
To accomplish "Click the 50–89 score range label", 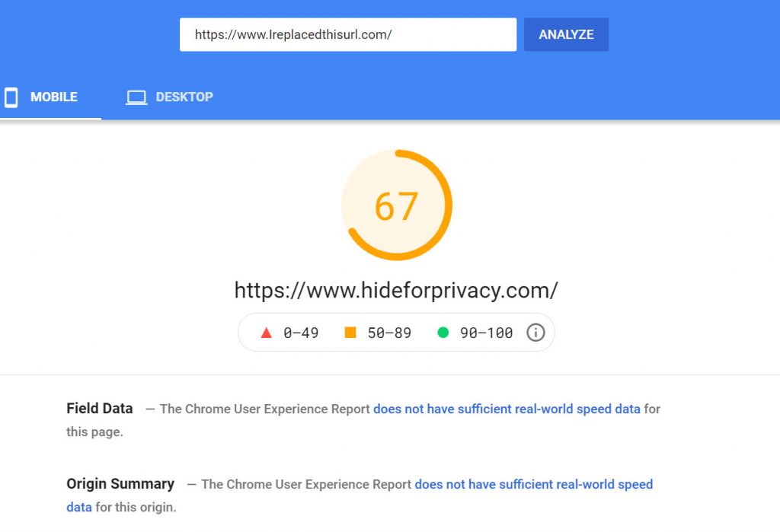I will click(x=389, y=333).
